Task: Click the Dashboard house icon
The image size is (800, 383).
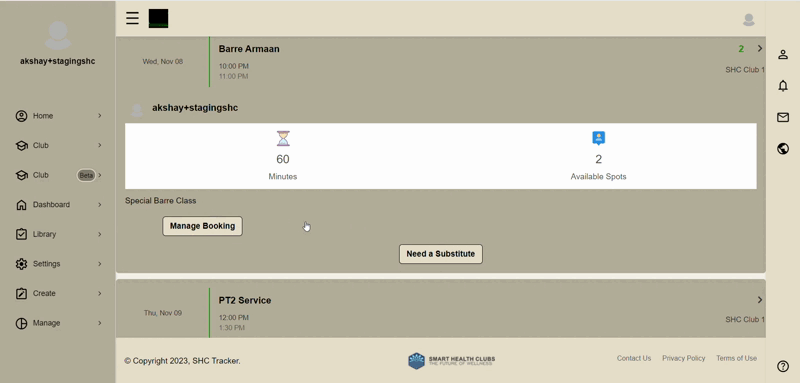Action: pos(21,205)
